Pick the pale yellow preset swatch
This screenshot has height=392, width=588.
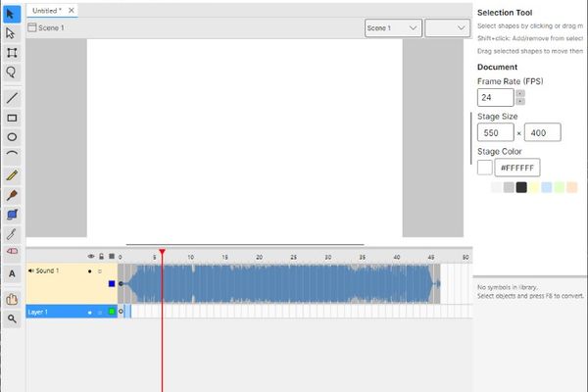534,187
